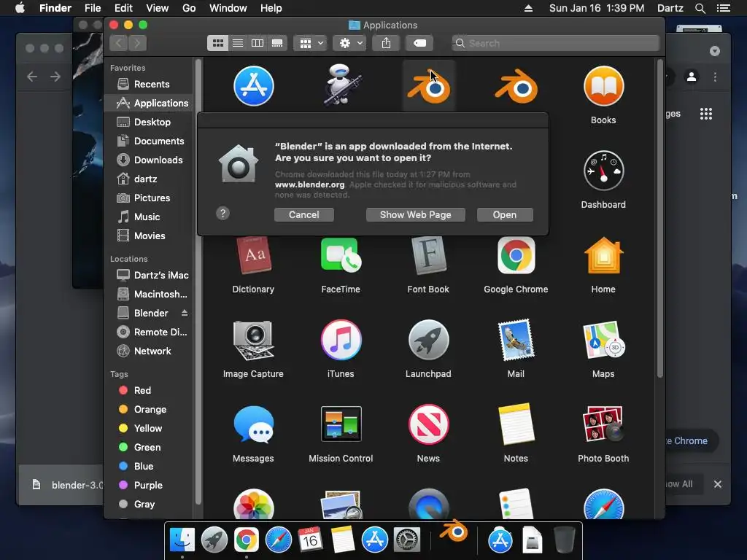Image resolution: width=747 pixels, height=560 pixels.
Task: Open the File menu
Action: [x=93, y=8]
